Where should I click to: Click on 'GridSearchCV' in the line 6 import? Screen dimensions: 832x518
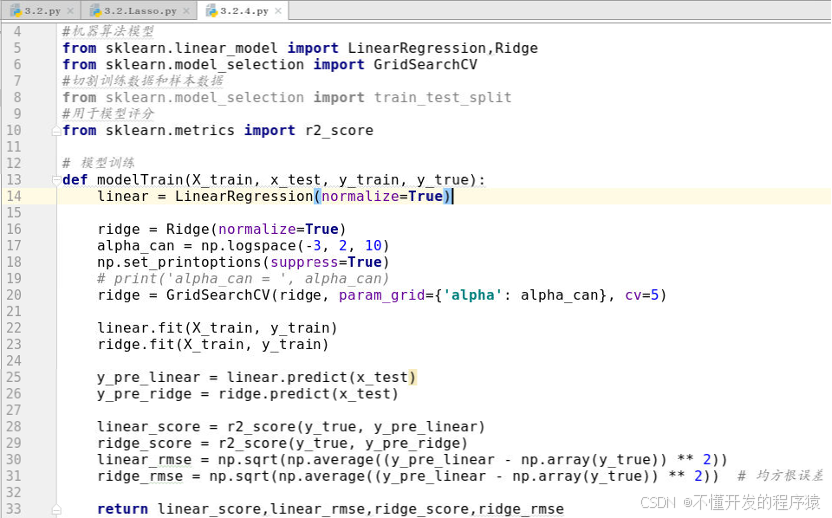coord(425,65)
